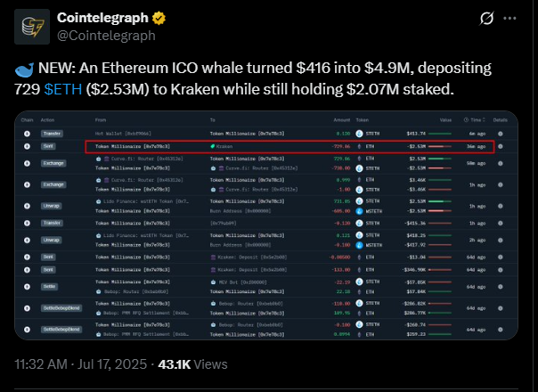This screenshot has height=392, width=538.
Task: Open the three-dot more options menu
Action: point(509,18)
